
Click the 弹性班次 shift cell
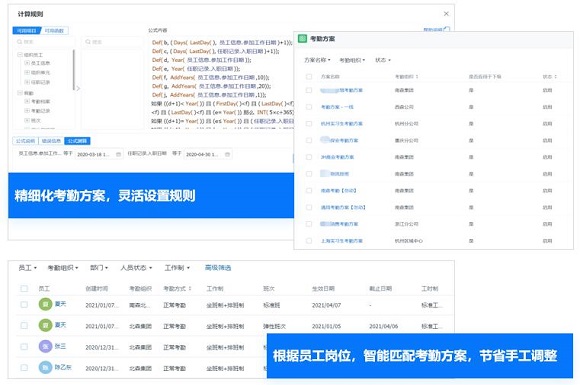pos(274,326)
